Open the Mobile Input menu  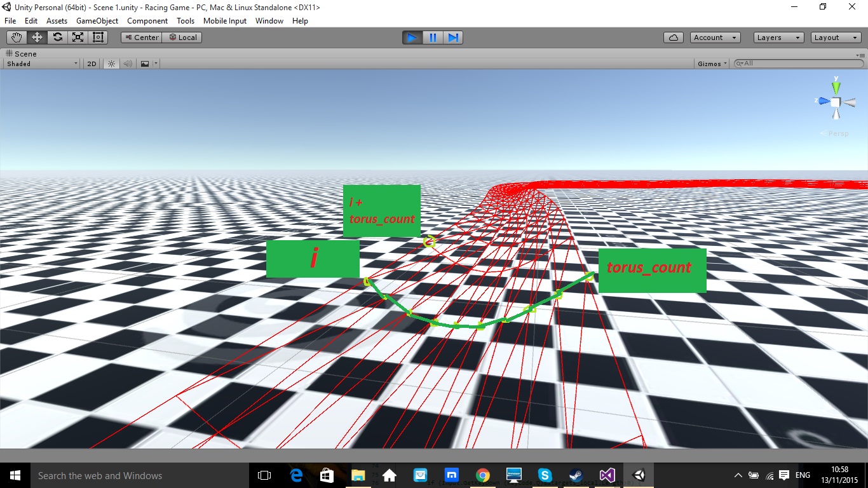225,21
